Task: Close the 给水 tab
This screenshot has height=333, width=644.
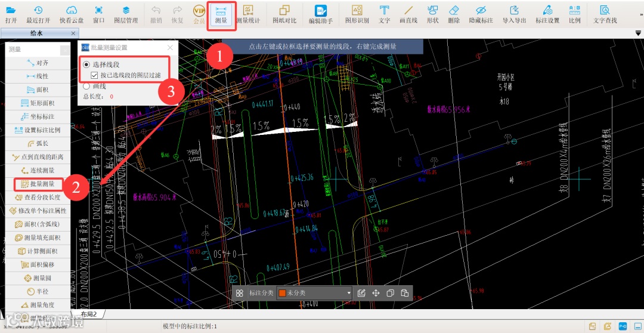Action: [73, 33]
